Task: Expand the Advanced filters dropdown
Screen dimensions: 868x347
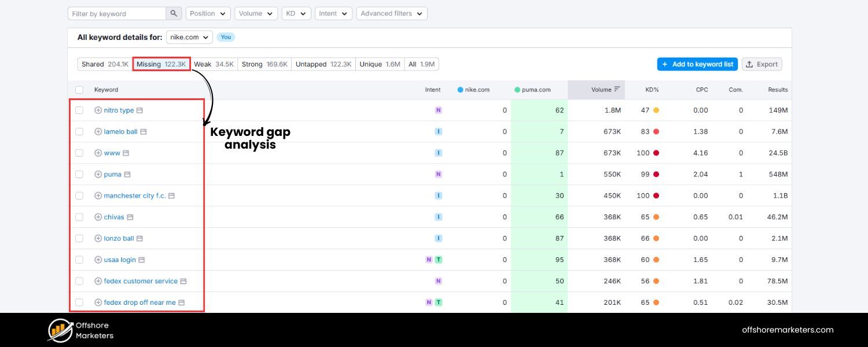Action: (x=391, y=13)
